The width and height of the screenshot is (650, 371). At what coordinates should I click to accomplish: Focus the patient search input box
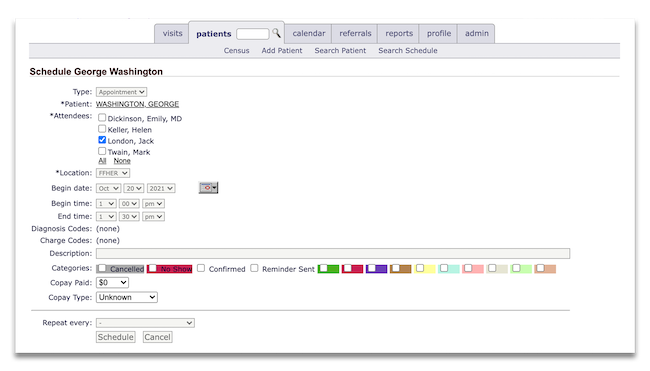coord(252,34)
